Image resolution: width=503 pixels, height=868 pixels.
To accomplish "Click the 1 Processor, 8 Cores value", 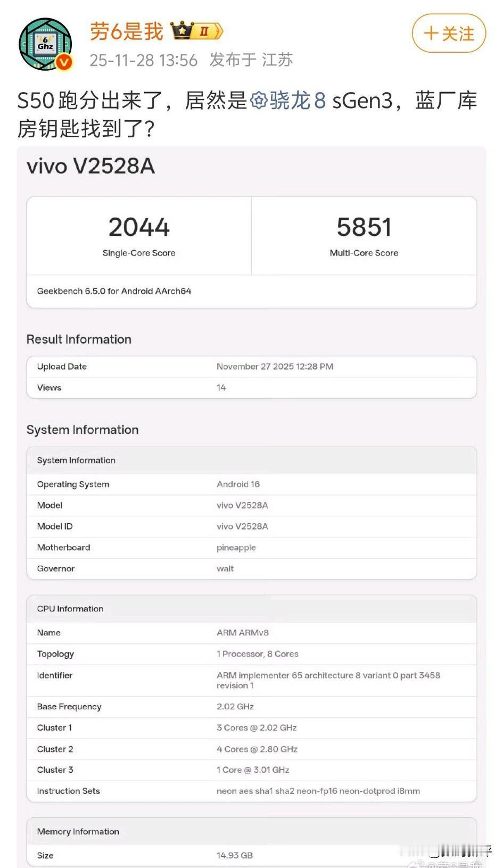I will (257, 654).
